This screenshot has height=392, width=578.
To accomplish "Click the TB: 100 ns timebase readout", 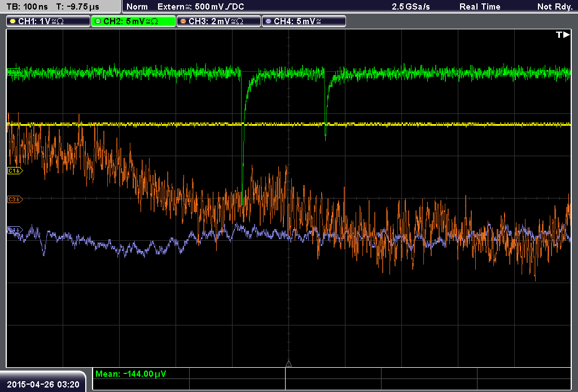I will pyautogui.click(x=28, y=7).
